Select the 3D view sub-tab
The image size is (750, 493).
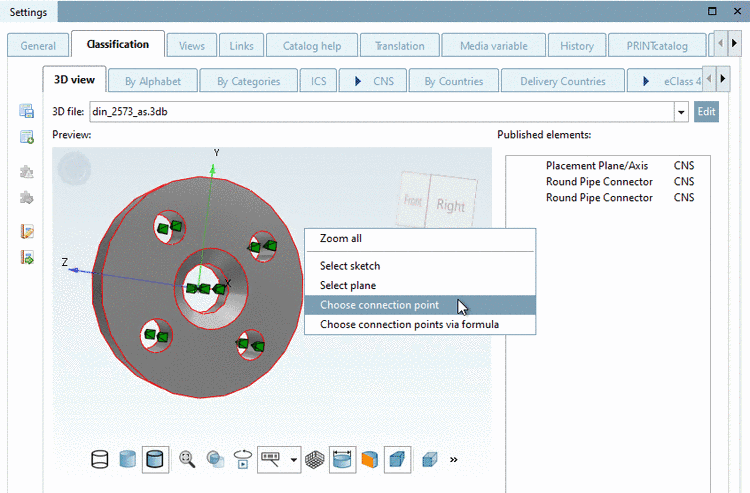(x=74, y=79)
